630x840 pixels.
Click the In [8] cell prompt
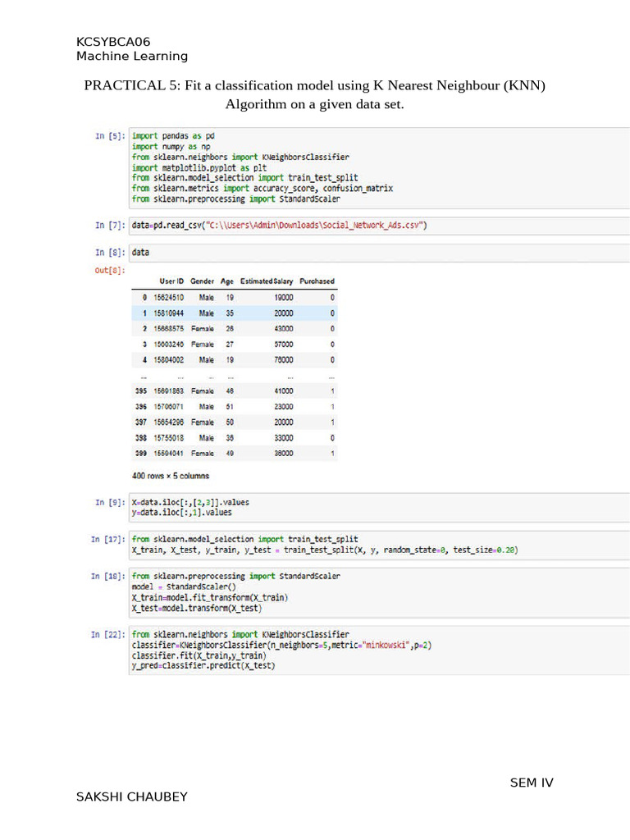tap(110, 253)
